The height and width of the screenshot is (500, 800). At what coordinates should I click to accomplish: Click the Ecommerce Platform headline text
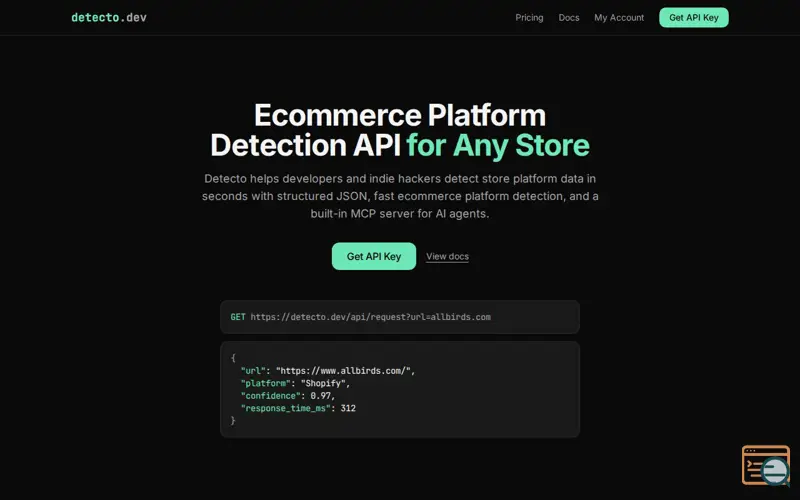400,115
